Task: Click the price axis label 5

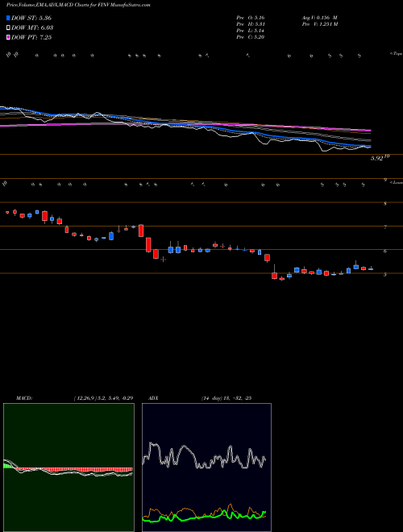Action: (x=385, y=275)
